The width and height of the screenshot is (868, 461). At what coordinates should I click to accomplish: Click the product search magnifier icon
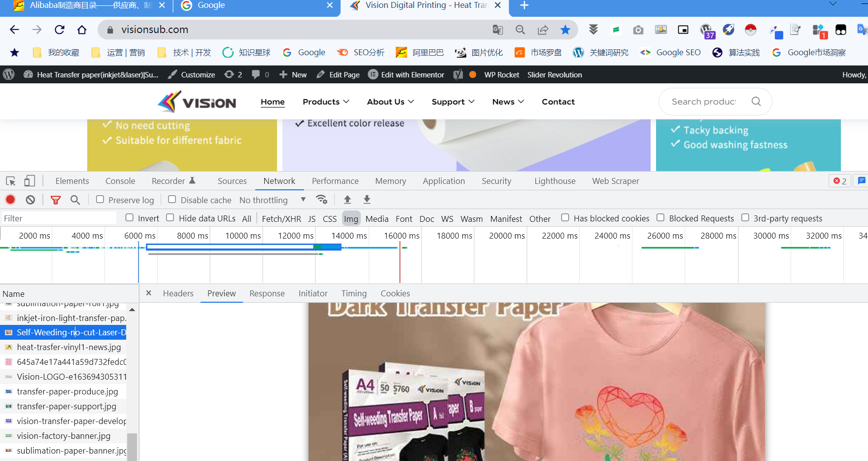[756, 102]
